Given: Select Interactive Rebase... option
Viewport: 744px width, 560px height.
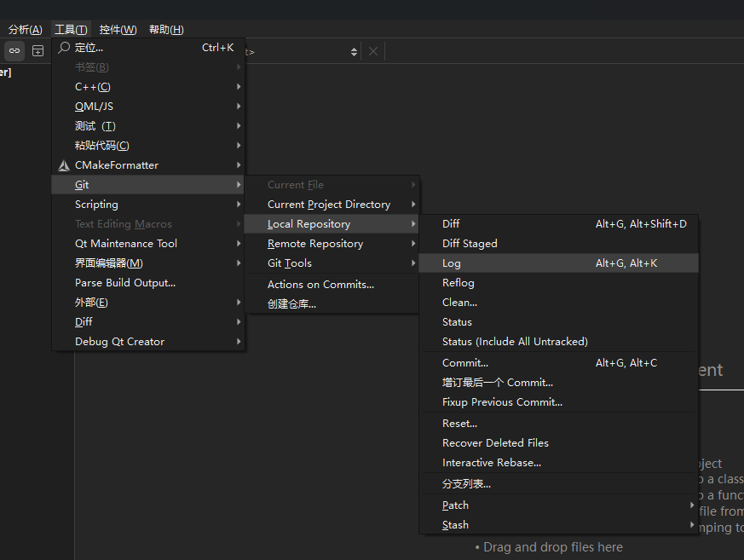Looking at the screenshot, I should click(492, 463).
